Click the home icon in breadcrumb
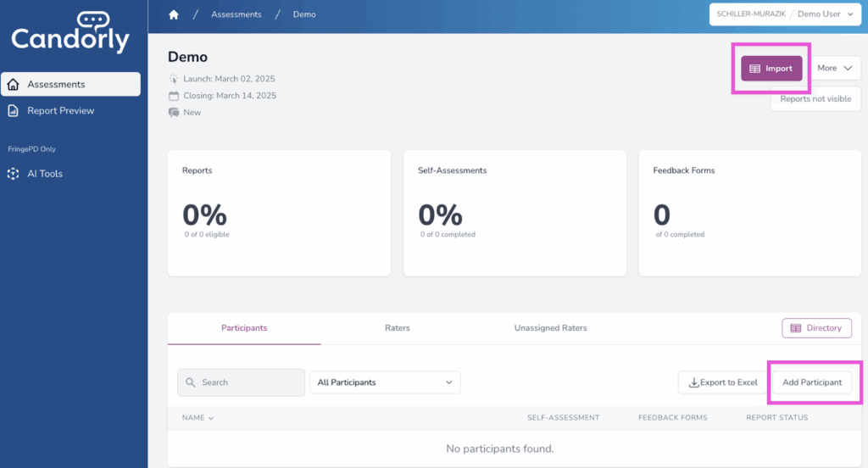Image resolution: width=868 pixels, height=468 pixels. 174,14
